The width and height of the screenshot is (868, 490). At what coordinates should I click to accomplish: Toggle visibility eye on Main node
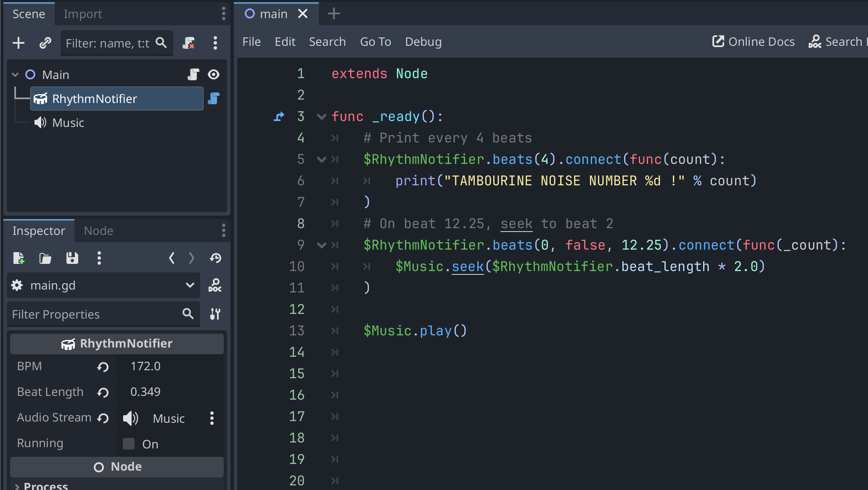[214, 75]
